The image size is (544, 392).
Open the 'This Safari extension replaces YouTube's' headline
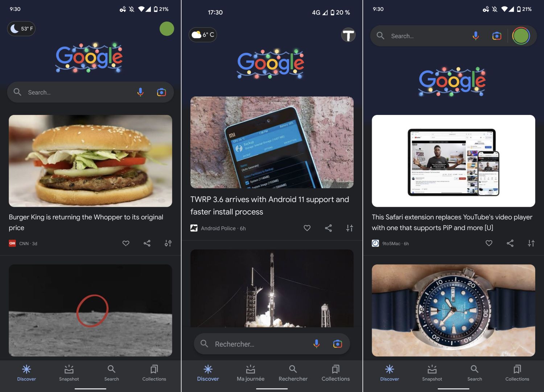pos(452,222)
